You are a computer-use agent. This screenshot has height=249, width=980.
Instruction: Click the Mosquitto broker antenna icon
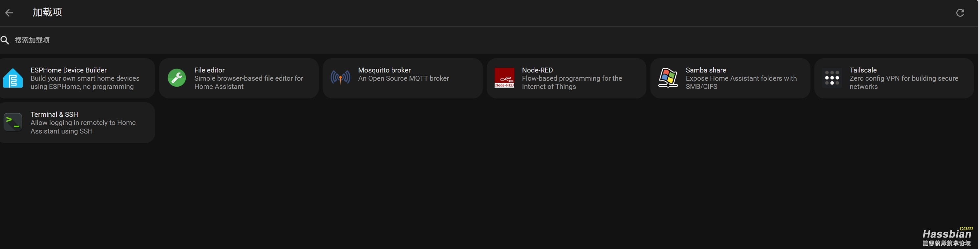pyautogui.click(x=340, y=78)
